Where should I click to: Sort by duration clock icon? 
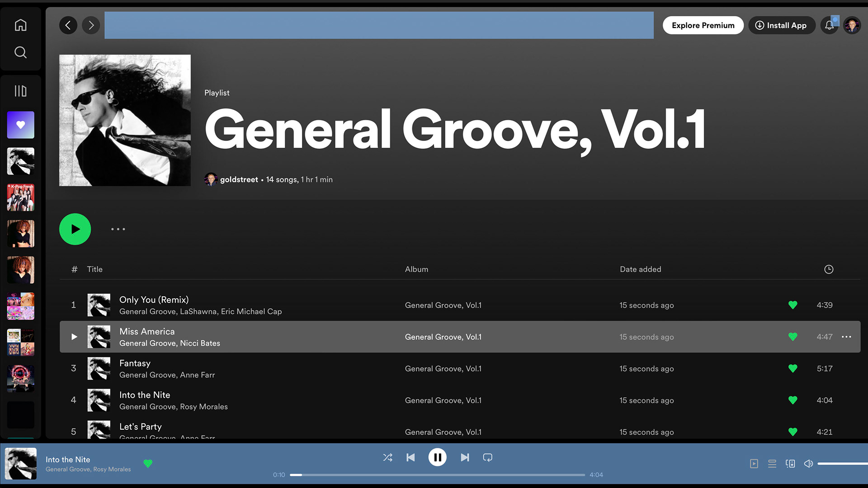click(829, 269)
